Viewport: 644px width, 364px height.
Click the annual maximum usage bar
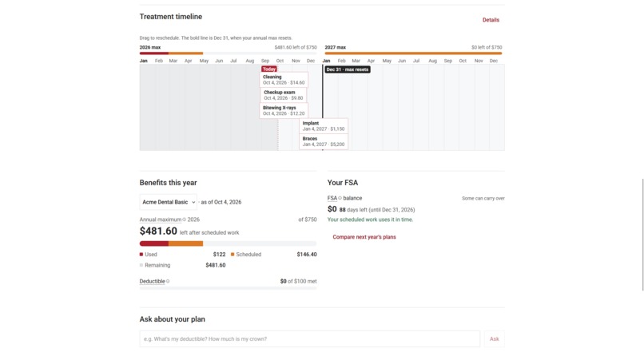point(228,243)
